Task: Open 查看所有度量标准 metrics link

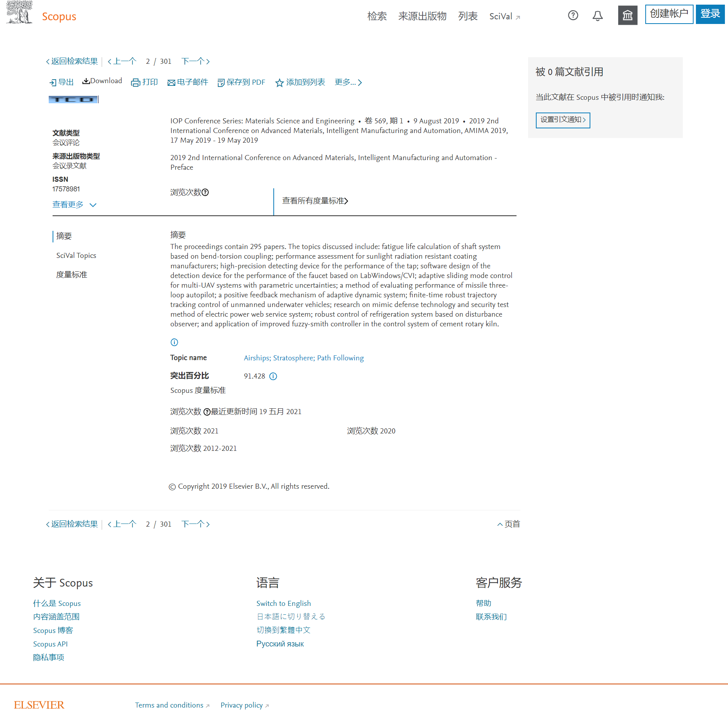Action: coord(315,201)
